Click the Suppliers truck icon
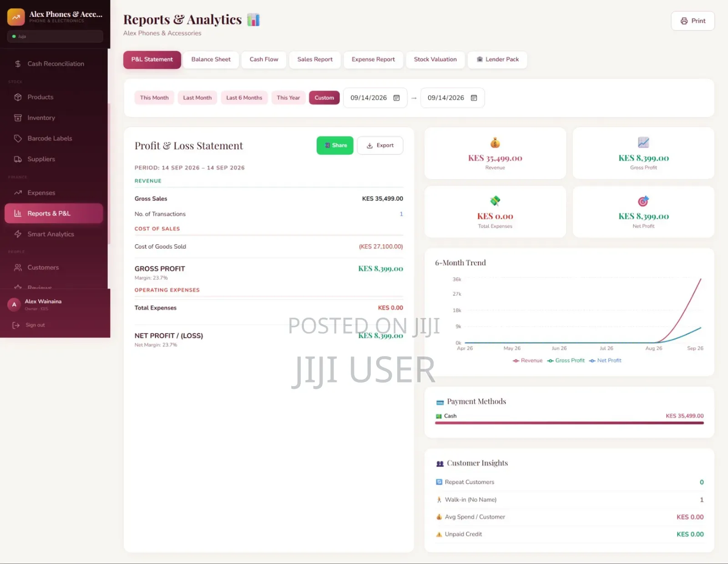Image resolution: width=728 pixels, height=564 pixels. (x=18, y=159)
